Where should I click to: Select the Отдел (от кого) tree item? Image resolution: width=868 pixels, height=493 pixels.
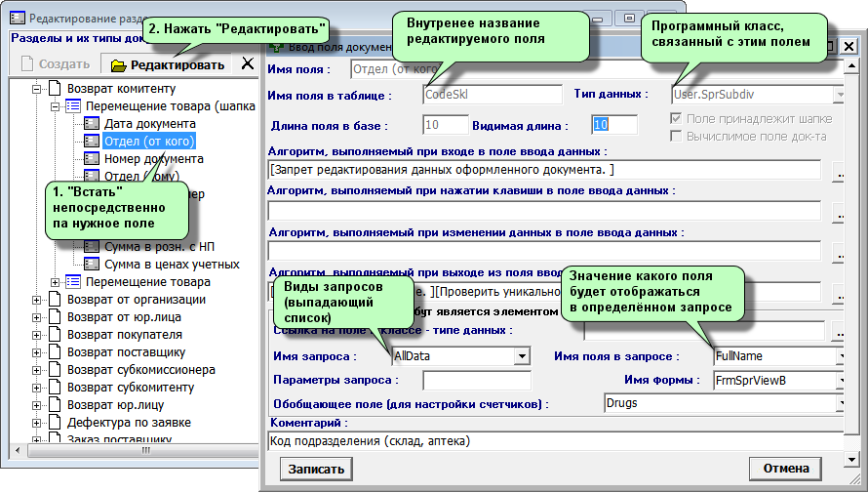149,142
